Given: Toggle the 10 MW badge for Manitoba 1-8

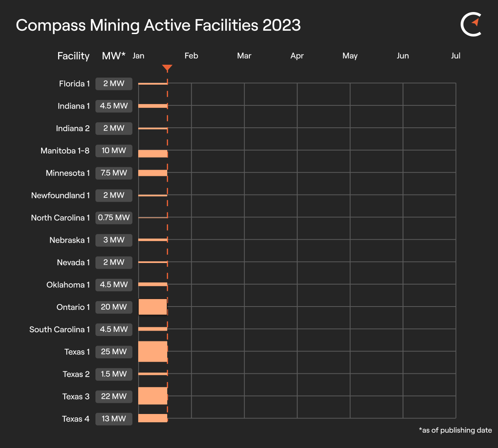Looking at the screenshot, I should [114, 151].
